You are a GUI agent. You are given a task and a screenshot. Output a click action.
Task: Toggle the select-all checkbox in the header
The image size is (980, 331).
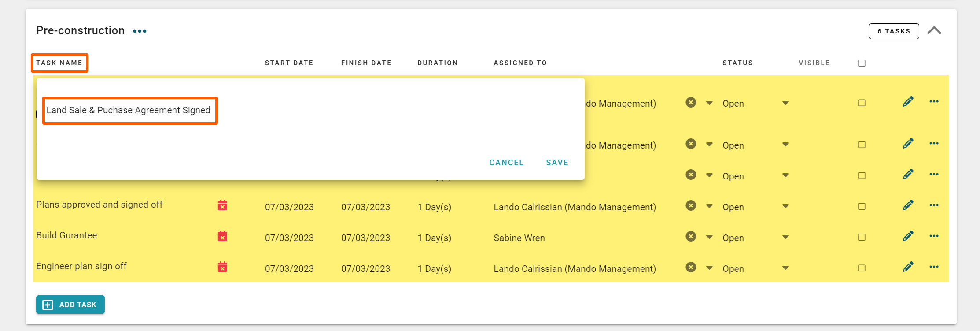tap(862, 63)
